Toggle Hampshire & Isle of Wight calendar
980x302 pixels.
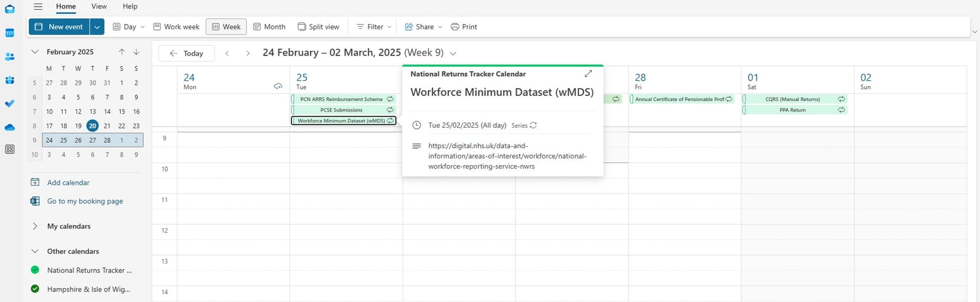(35, 289)
